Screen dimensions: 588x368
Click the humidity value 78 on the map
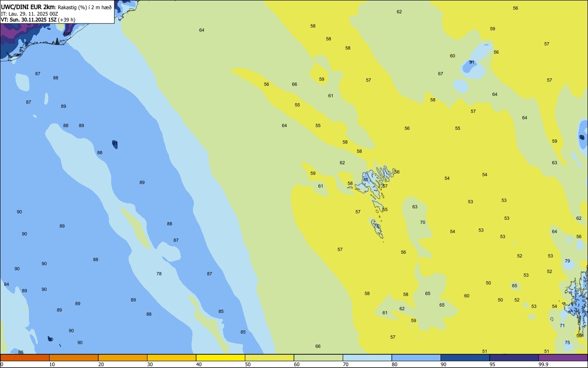click(x=159, y=273)
